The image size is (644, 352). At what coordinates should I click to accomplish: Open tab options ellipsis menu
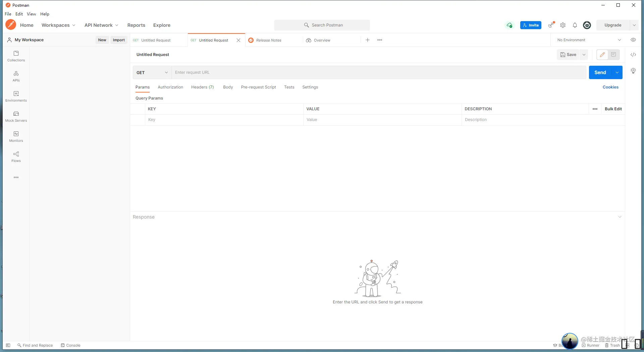380,40
